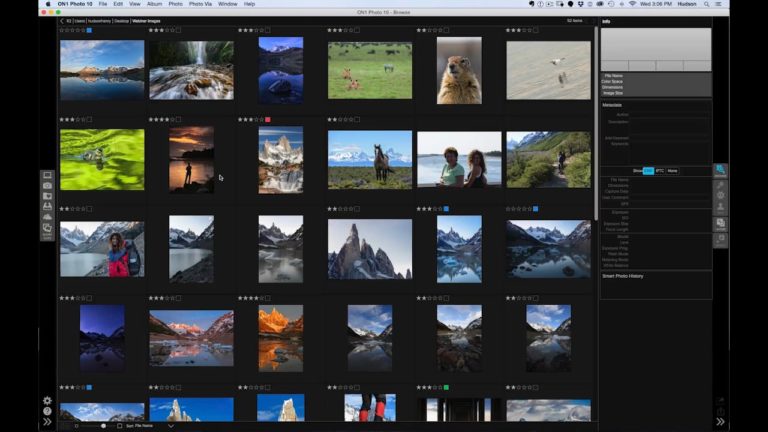768x432 pixels.
Task: Select the drive tray icon in sidebar
Action: pyautogui.click(x=47, y=206)
